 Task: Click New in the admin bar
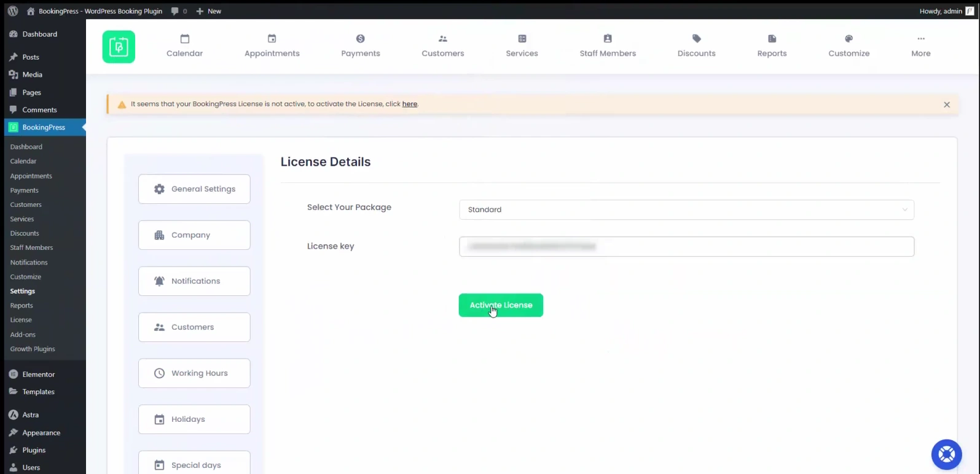pyautogui.click(x=209, y=11)
